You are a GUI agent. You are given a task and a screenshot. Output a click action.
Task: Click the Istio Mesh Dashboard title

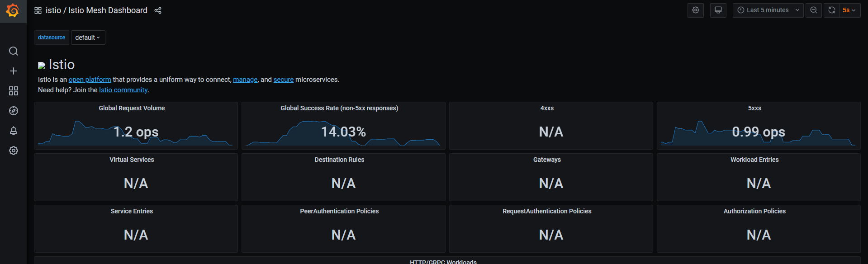(x=108, y=10)
